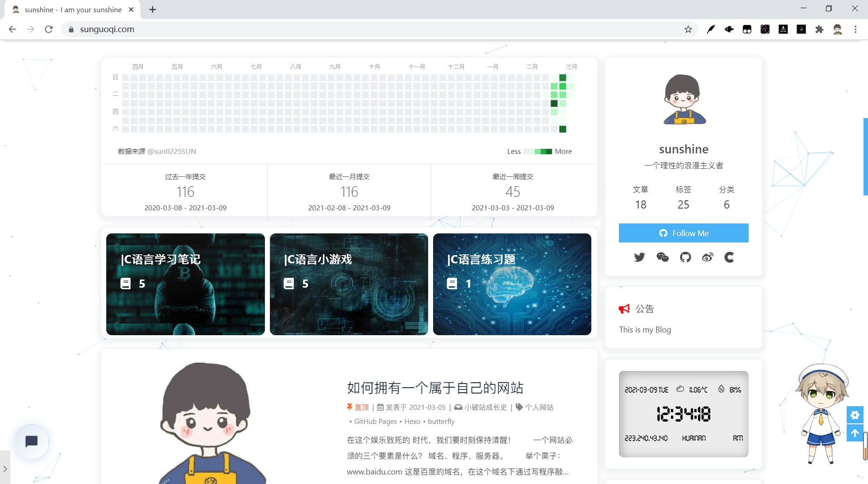Open the C语言学习笔记 card
The width and height of the screenshot is (868, 484).
pos(185,284)
